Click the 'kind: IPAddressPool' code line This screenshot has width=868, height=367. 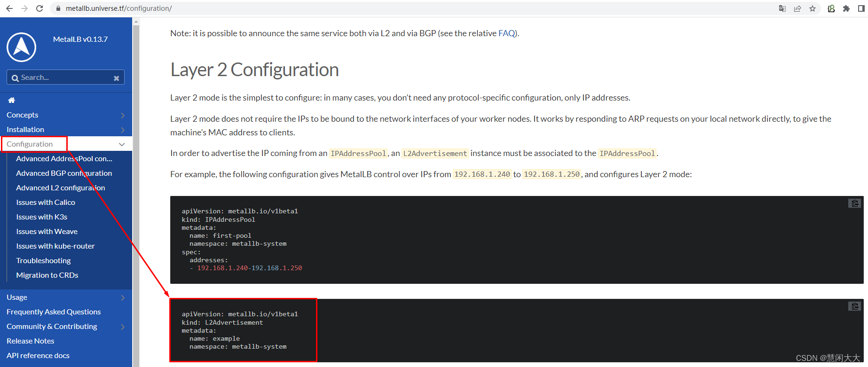219,220
